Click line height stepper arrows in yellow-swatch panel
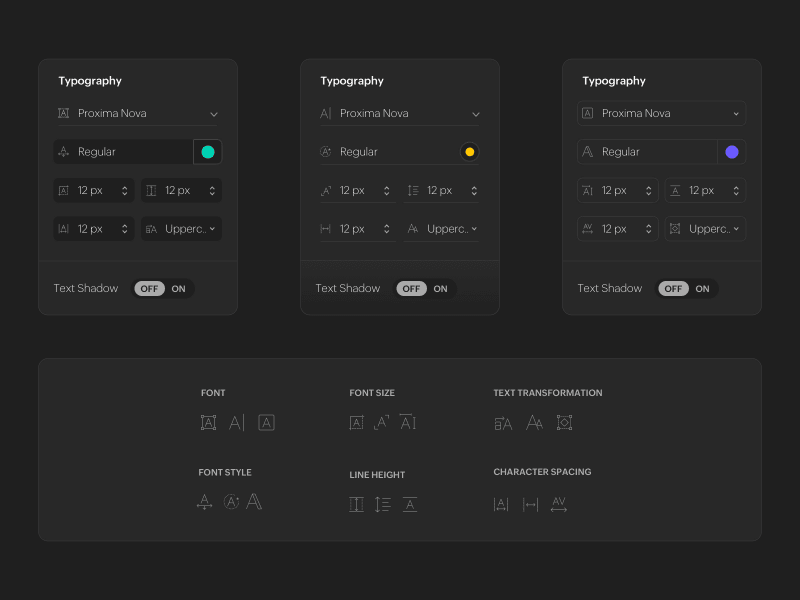The image size is (800, 600). pyautogui.click(x=474, y=191)
